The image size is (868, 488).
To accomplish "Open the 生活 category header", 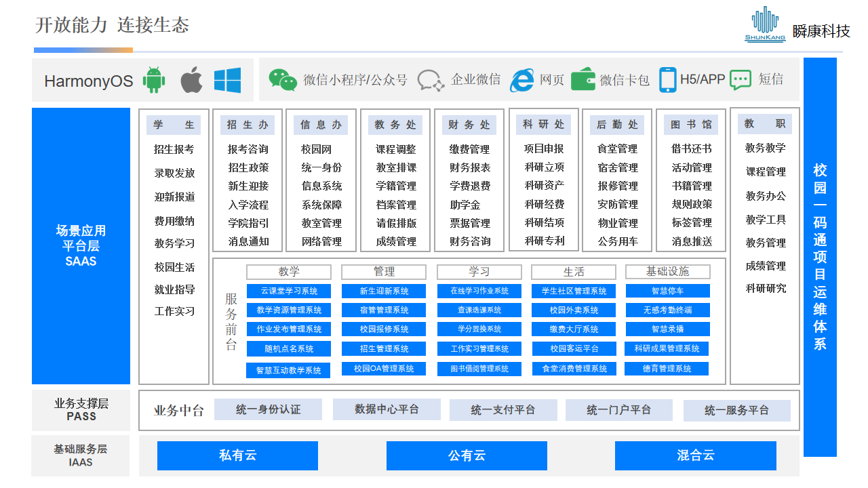I will pyautogui.click(x=574, y=272).
